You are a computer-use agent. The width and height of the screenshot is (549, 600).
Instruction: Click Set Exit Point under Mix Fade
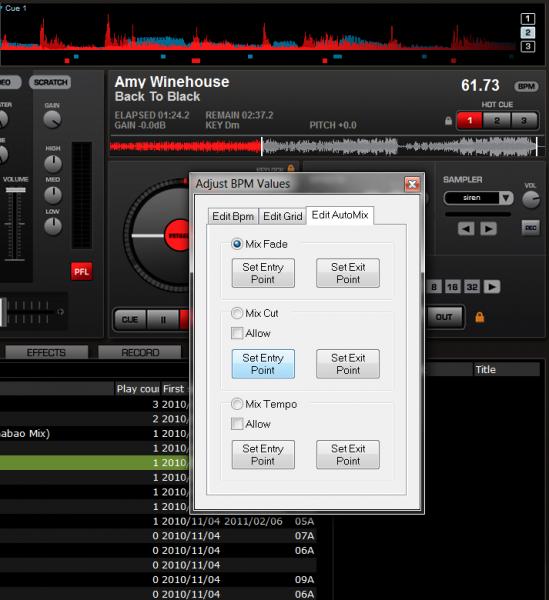(x=348, y=273)
